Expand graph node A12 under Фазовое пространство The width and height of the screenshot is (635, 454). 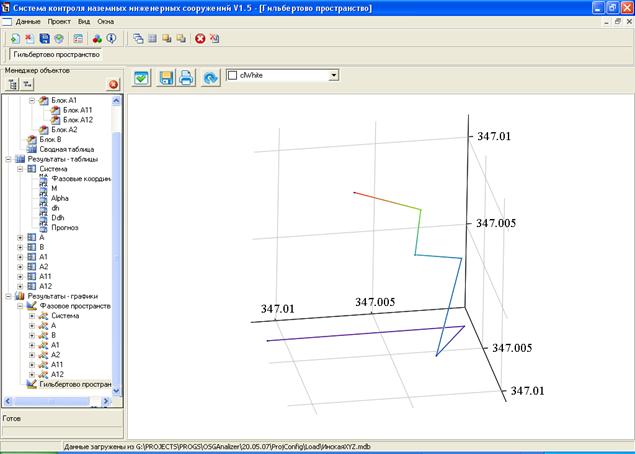32,375
